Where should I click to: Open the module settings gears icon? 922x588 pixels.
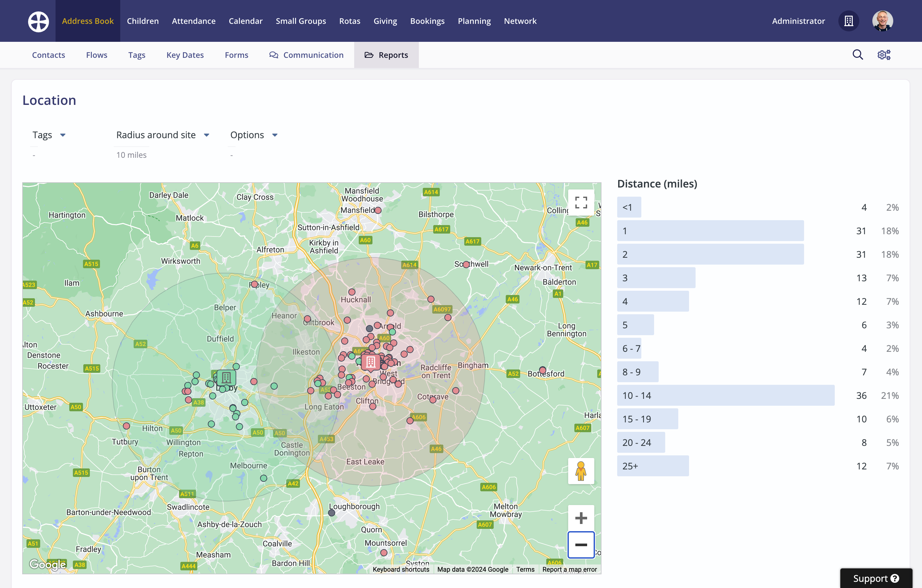[884, 55]
